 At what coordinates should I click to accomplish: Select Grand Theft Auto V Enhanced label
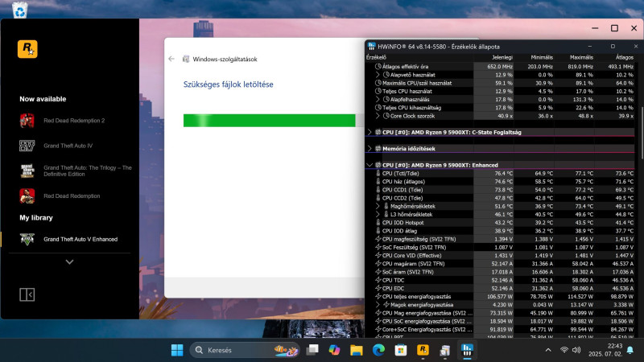80,239
